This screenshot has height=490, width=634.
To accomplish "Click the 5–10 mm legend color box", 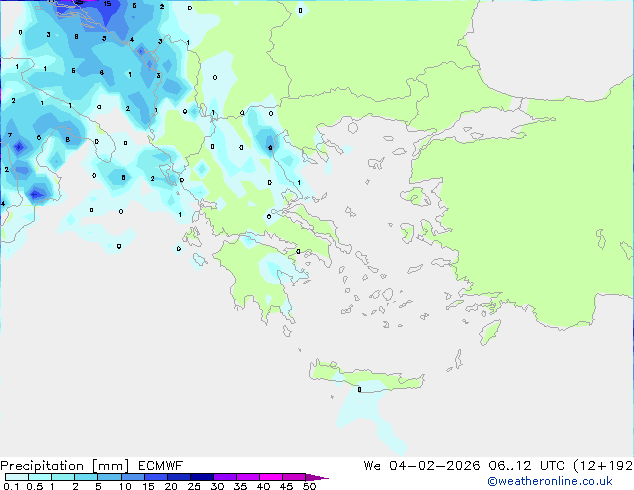I will (109, 477).
